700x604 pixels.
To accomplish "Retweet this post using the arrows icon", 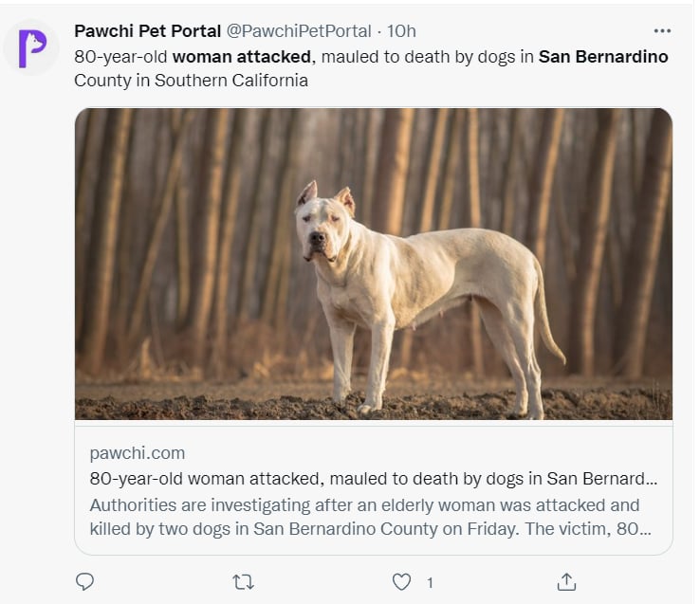I will 244,582.
